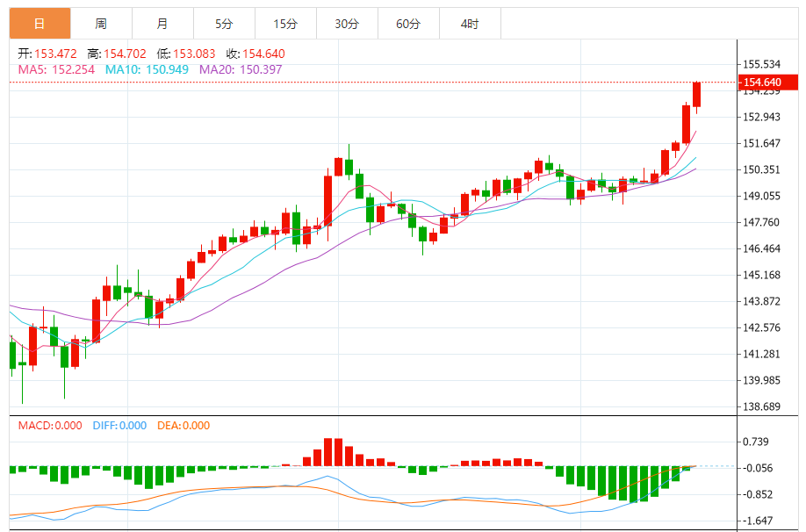Open the 4时 timeframe tab
Image resolution: width=806 pixels, height=532 pixels.
[471, 24]
